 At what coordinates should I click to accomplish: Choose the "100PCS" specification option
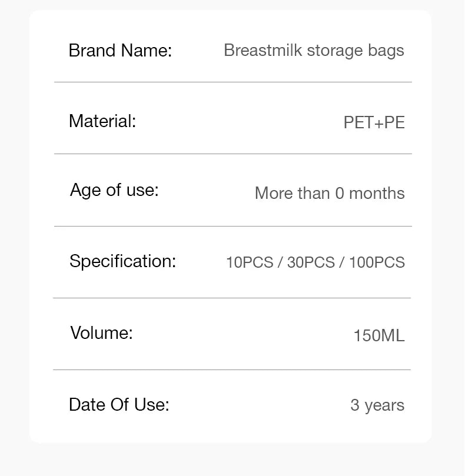(x=377, y=262)
